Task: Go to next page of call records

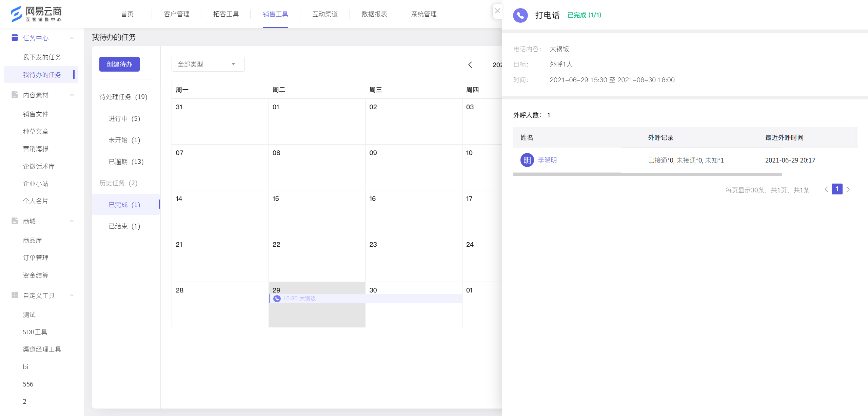Action: [848, 189]
